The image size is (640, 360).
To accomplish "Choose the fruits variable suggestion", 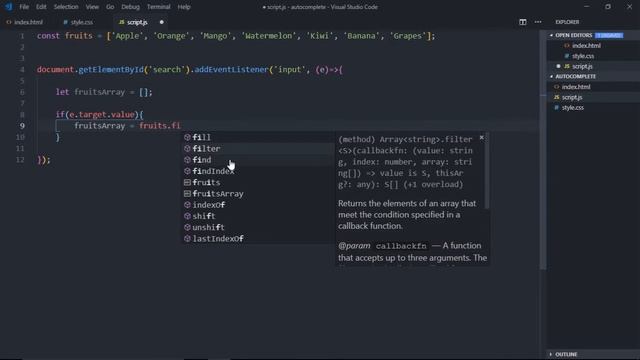I will [x=258, y=182].
